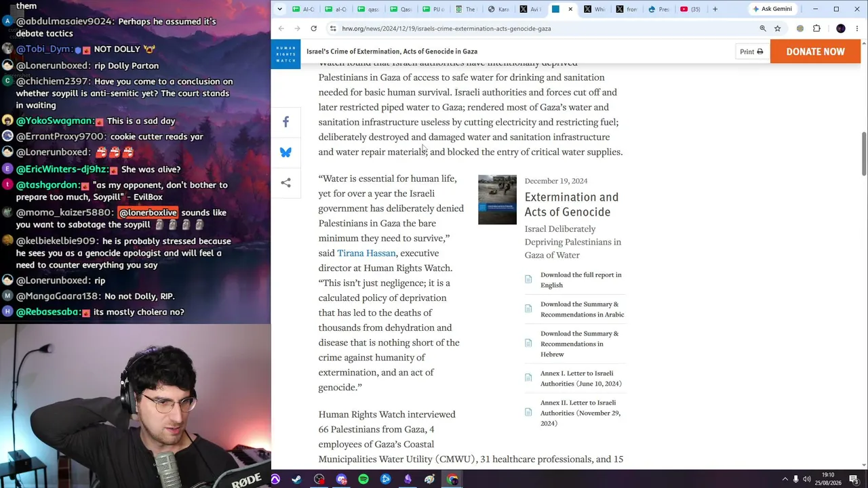Click the document icon beside Annex I letter
Image resolution: width=868 pixels, height=488 pixels.
[528, 378]
